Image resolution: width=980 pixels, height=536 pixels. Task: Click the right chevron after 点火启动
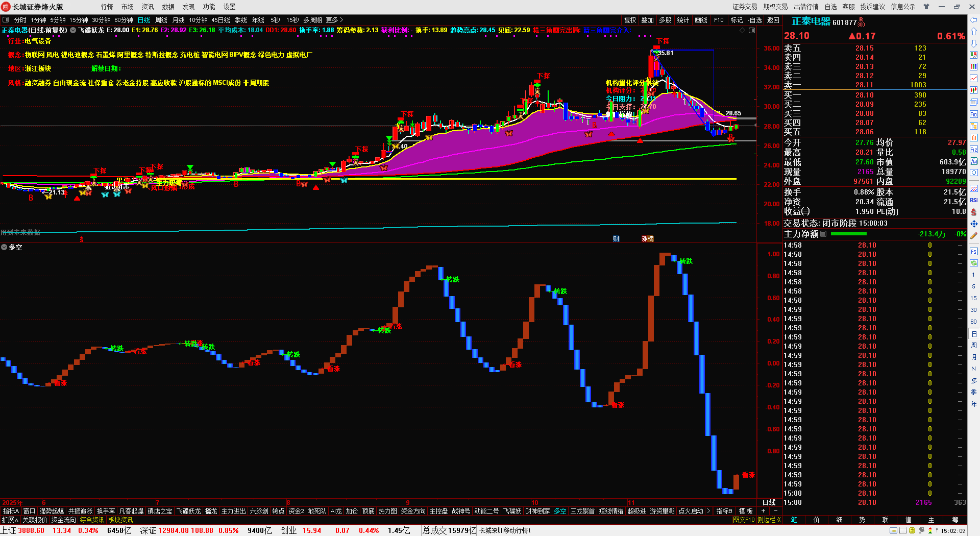tap(708, 511)
